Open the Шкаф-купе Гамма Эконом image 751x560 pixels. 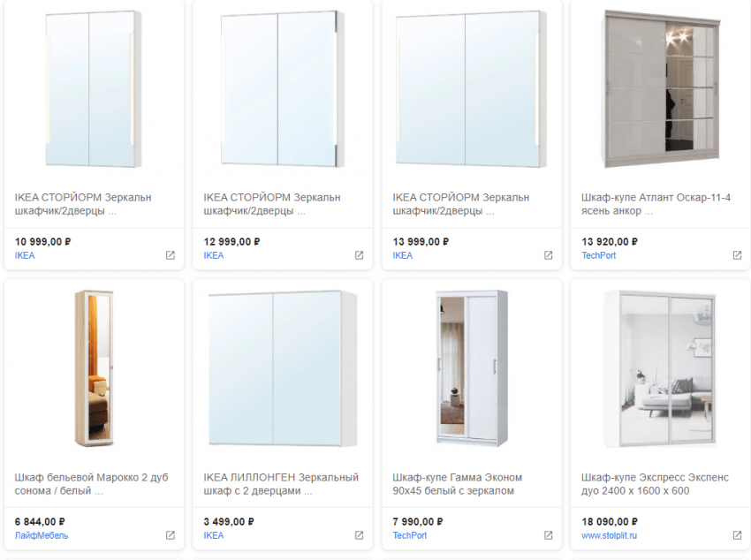(x=472, y=368)
